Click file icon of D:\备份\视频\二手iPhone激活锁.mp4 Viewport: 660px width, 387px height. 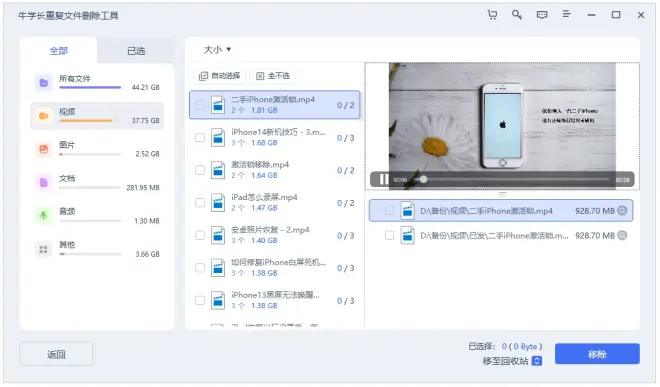coord(407,211)
